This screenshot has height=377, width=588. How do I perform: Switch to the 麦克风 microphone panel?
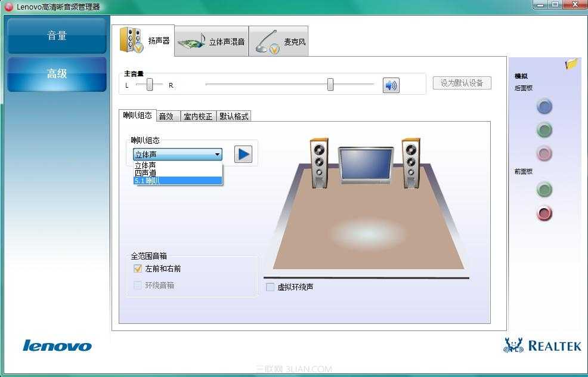[278, 41]
